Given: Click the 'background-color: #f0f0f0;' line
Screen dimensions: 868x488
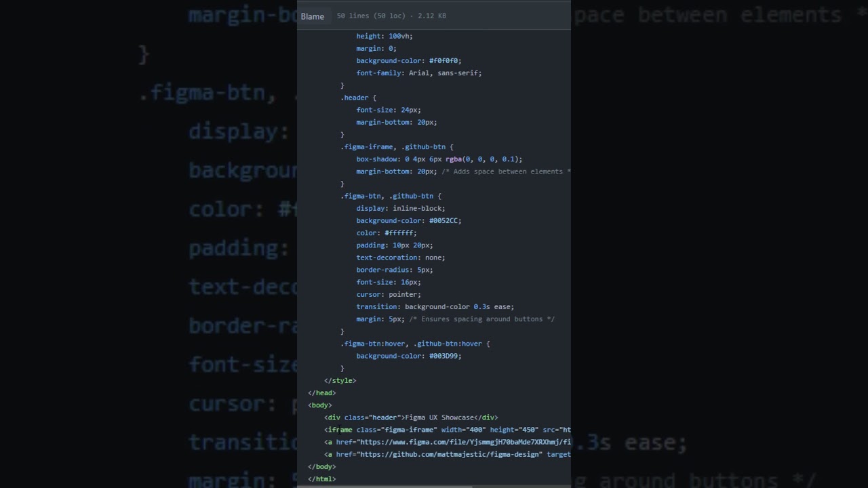Looking at the screenshot, I should [x=409, y=60].
